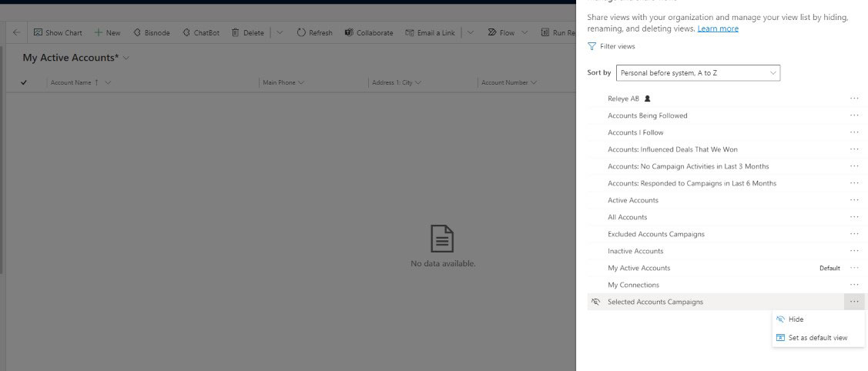Click ellipsis beside Inactive Accounts
The height and width of the screenshot is (371, 868).
click(x=854, y=251)
